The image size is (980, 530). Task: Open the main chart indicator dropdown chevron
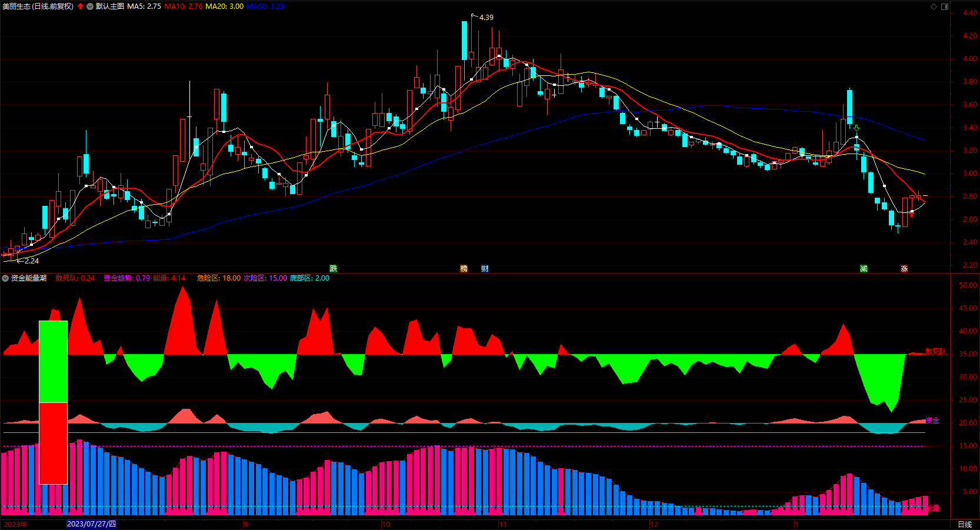tap(90, 6)
